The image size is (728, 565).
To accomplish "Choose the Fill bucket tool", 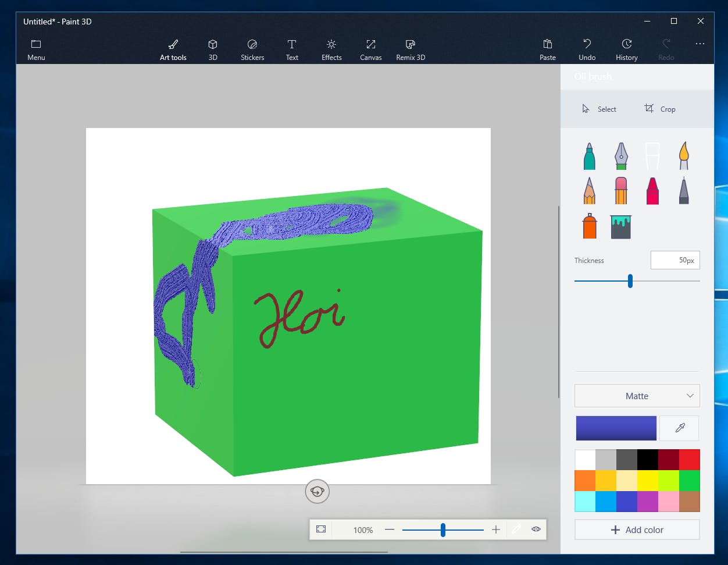I will (x=620, y=226).
